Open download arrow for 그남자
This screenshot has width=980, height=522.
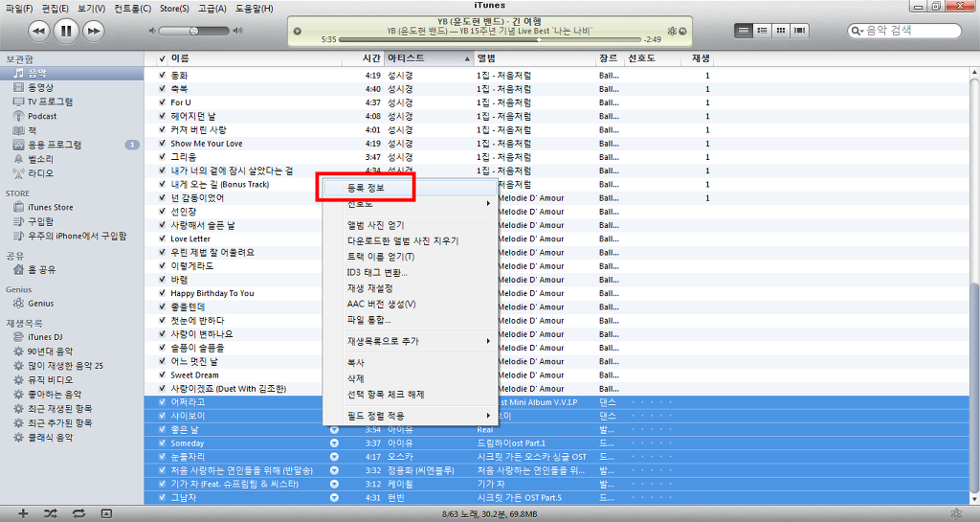pos(334,498)
